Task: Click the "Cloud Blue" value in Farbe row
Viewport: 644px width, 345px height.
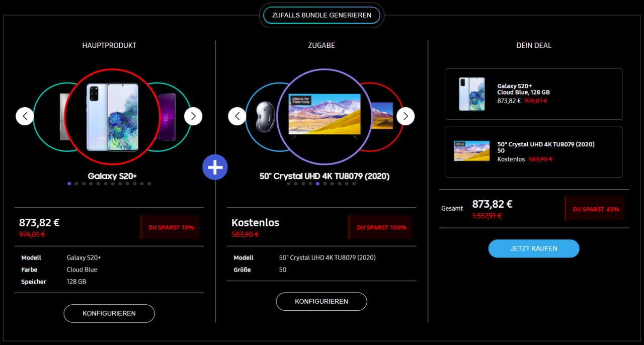Action: point(82,270)
